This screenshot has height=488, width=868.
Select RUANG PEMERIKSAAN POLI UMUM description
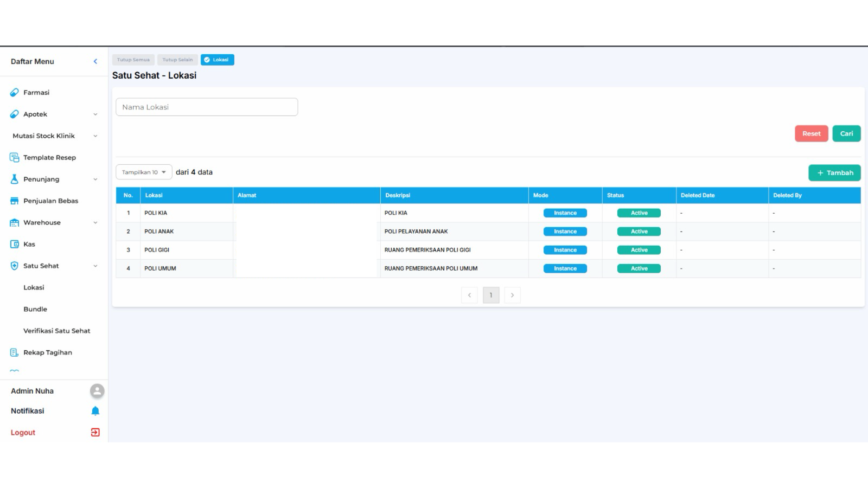(431, 268)
